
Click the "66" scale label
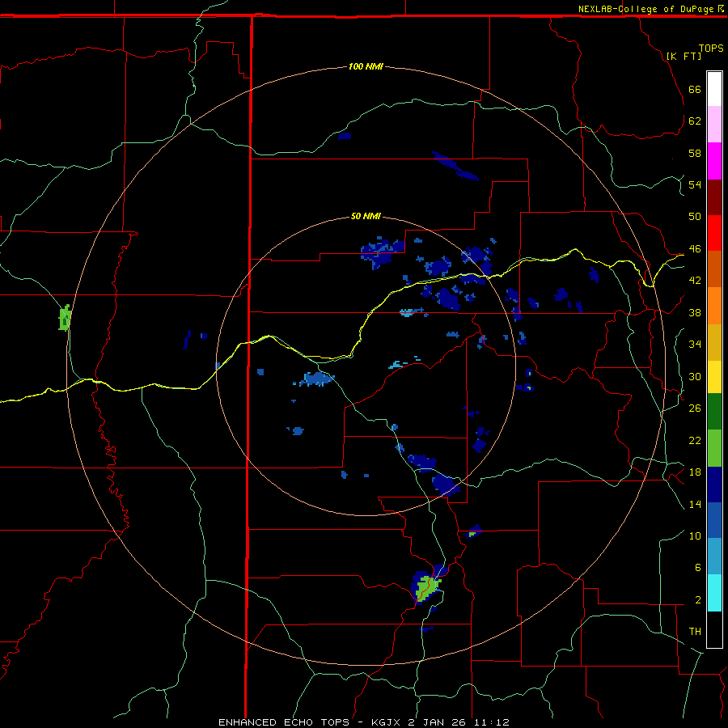695,89
